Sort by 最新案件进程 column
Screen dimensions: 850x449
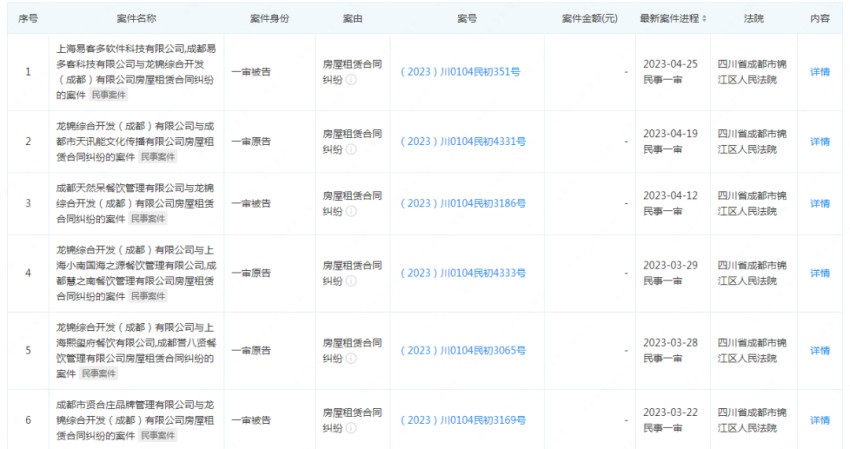pos(704,19)
